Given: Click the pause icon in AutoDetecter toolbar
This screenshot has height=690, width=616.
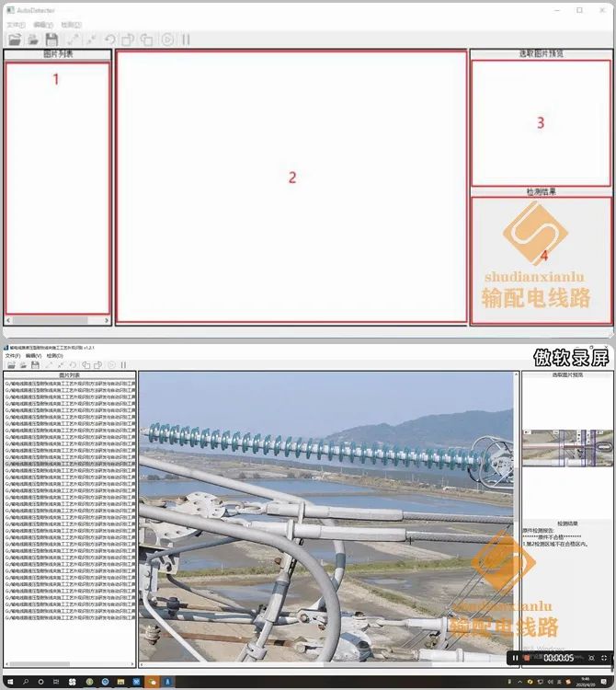Looking at the screenshot, I should 186,40.
